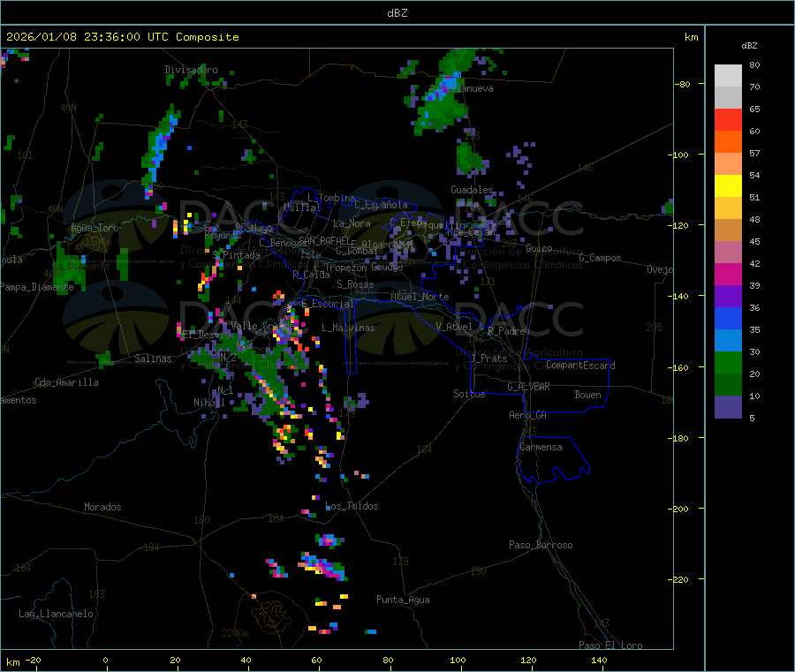795x672 pixels.
Task: Click the '60' tick on the bottom axis
Action: 316,660
